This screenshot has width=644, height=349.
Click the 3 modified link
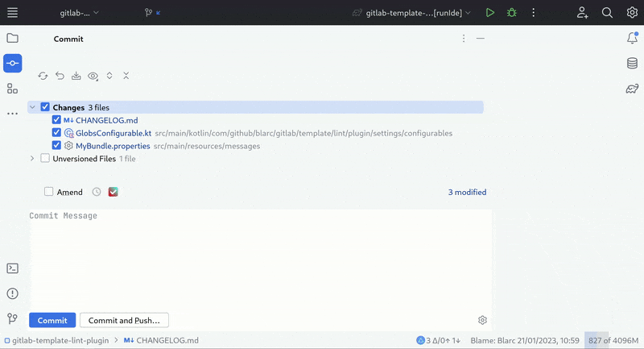pos(467,192)
